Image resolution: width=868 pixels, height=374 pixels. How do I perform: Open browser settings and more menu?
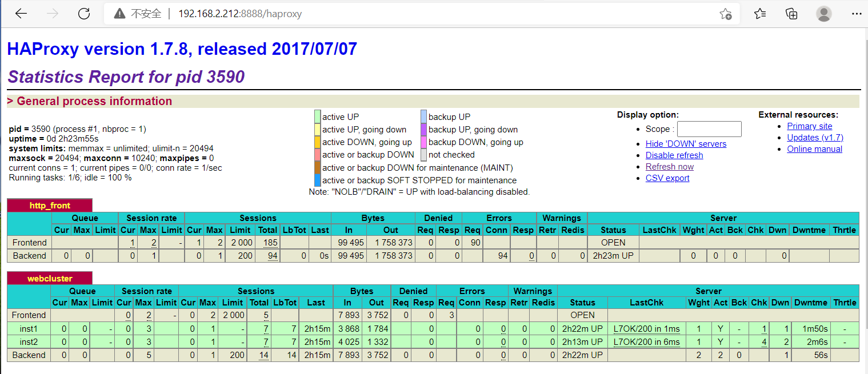tap(856, 14)
